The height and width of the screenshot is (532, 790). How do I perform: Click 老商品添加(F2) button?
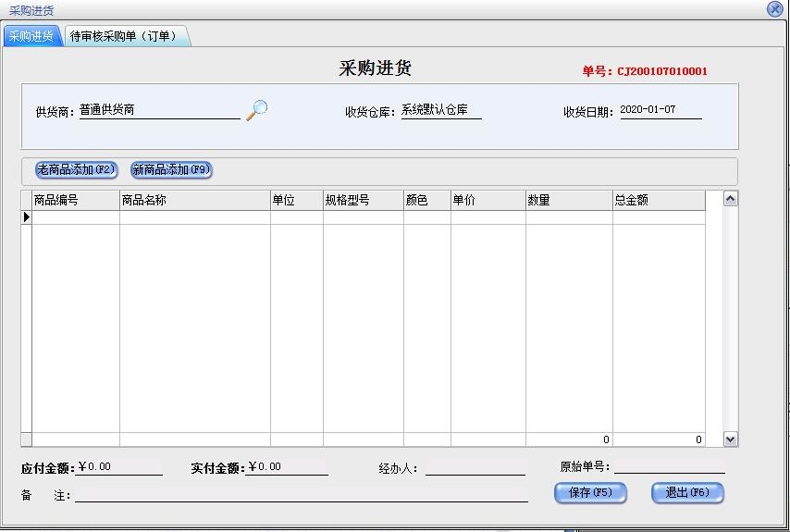pos(77,170)
